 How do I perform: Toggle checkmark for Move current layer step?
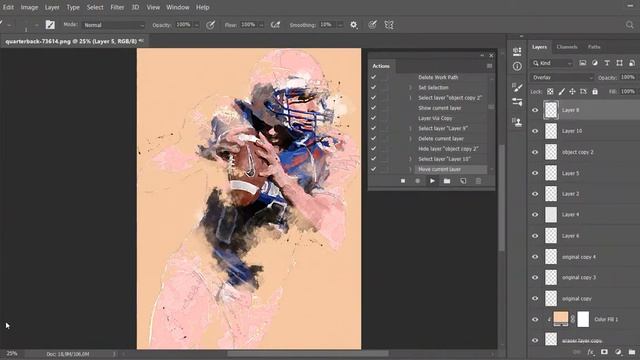click(x=373, y=169)
